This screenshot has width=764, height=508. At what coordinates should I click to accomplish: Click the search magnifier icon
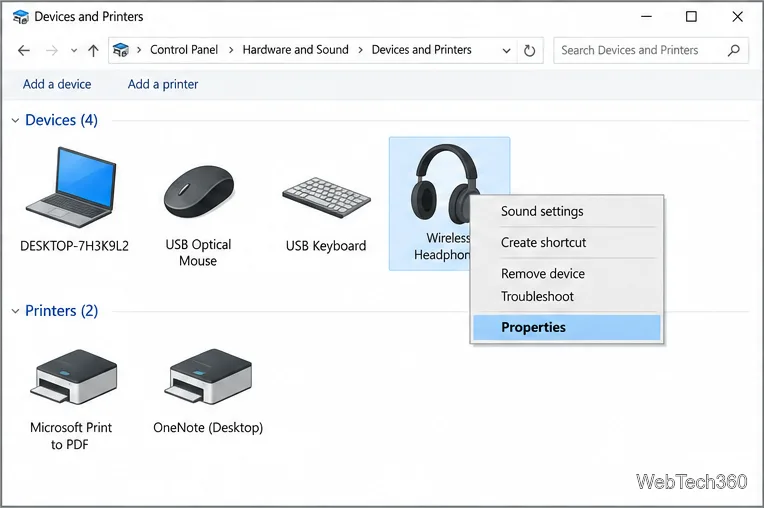click(734, 50)
